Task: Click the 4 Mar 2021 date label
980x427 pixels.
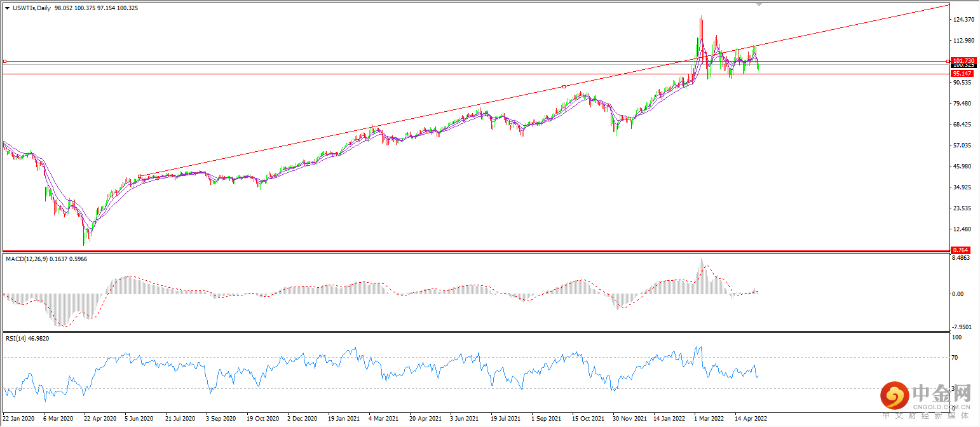Action: pos(385,419)
